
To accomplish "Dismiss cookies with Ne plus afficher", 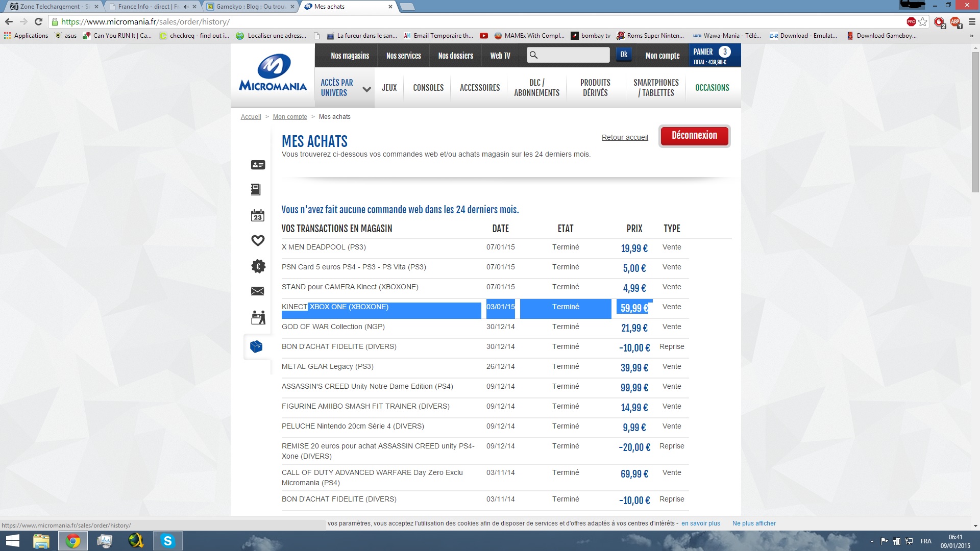I will (x=754, y=523).
